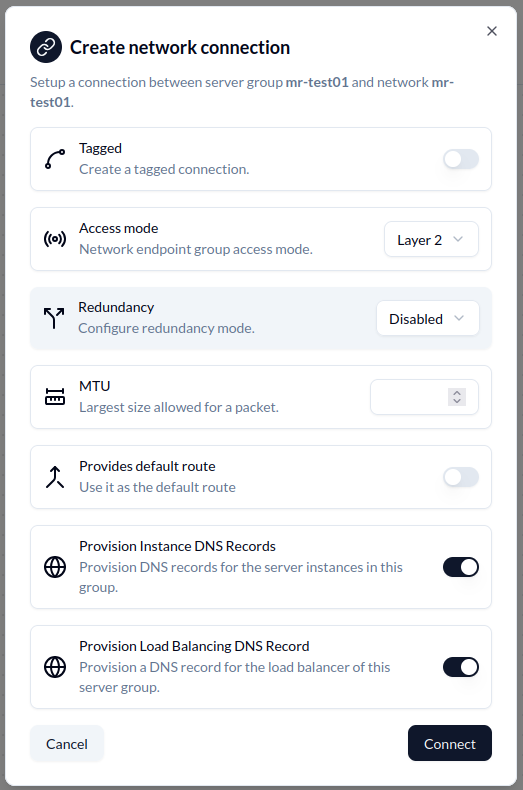Click the default route merge arrow icon
This screenshot has height=790, width=523.
(55, 477)
